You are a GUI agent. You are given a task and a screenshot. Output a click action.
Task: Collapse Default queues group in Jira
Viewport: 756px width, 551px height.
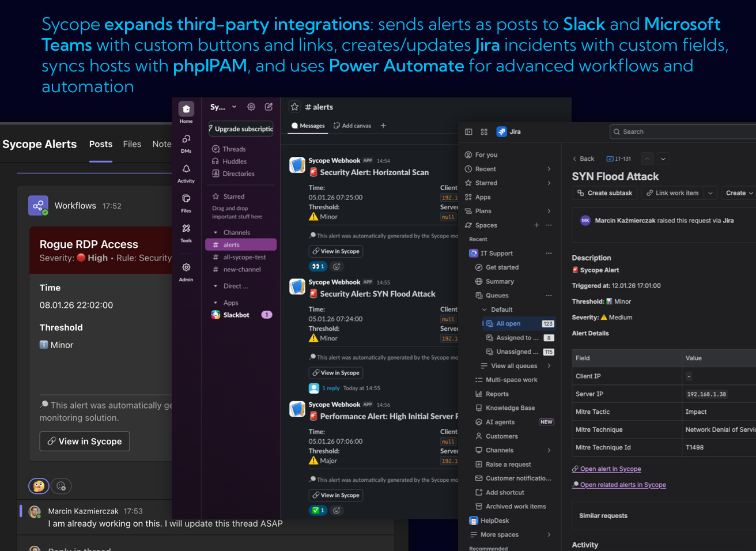pyautogui.click(x=484, y=310)
